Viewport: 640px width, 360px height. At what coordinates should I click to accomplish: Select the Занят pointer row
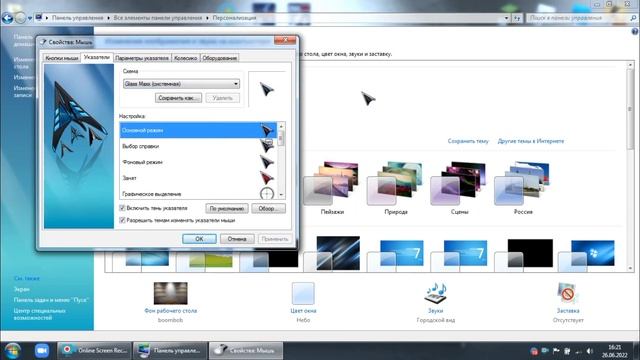(198, 178)
